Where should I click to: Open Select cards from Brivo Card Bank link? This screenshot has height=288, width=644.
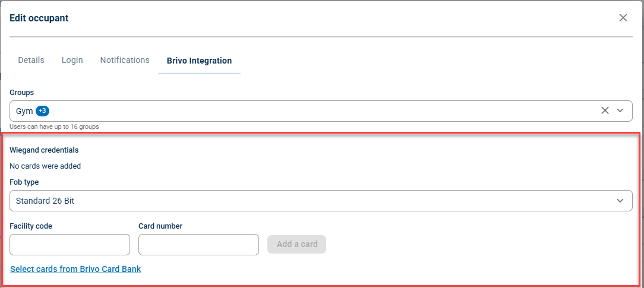75,270
